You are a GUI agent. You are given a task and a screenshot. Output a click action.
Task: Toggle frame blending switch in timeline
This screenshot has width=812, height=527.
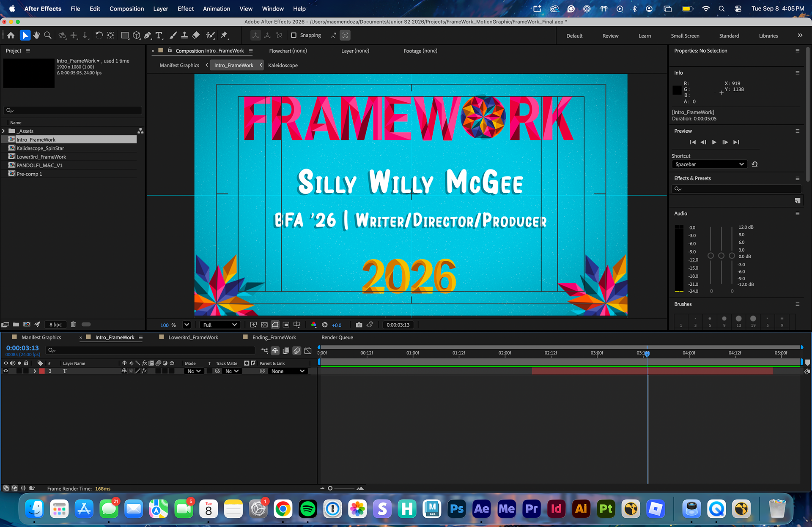pos(286,350)
